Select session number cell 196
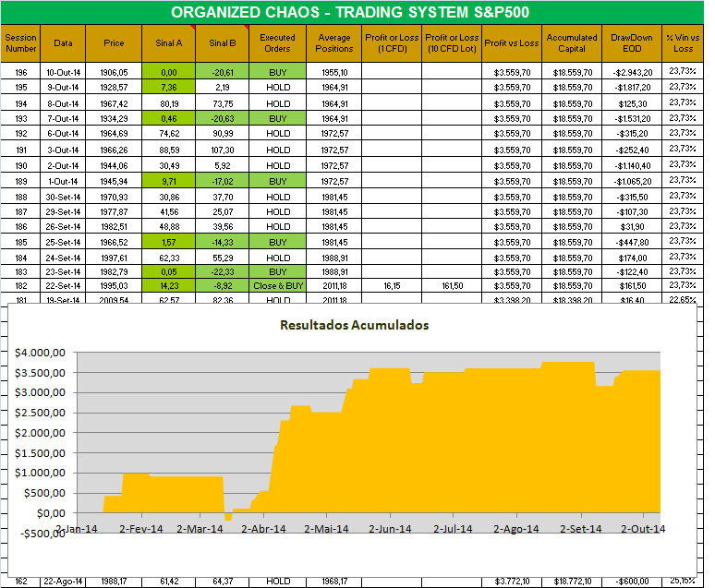Viewport: 715px width, 588px height. point(21,73)
